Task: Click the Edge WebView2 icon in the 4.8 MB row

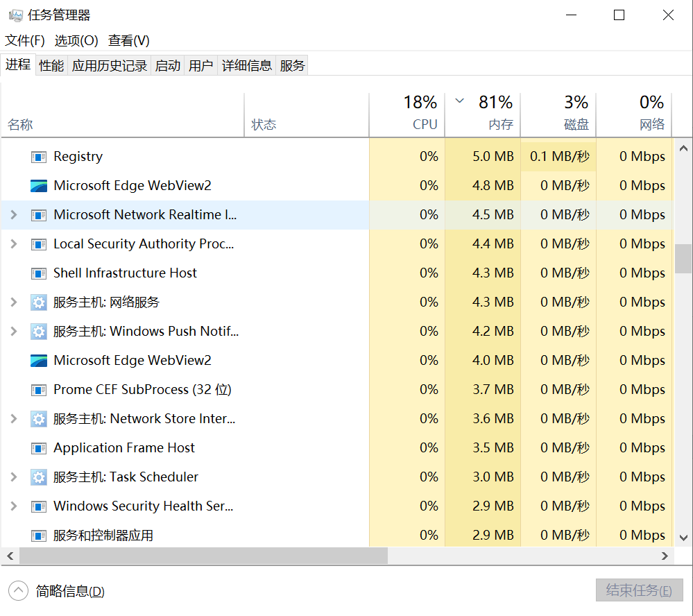Action: click(38, 186)
